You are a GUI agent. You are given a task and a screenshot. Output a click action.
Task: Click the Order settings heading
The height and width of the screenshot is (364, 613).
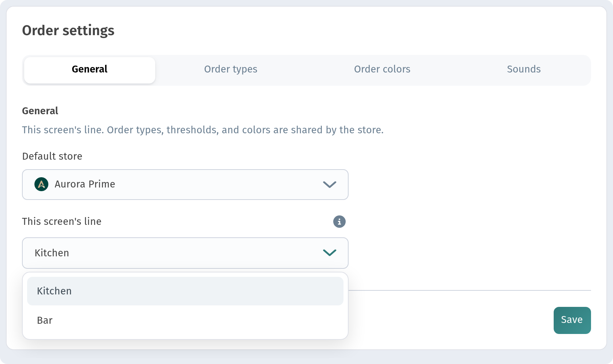(68, 30)
